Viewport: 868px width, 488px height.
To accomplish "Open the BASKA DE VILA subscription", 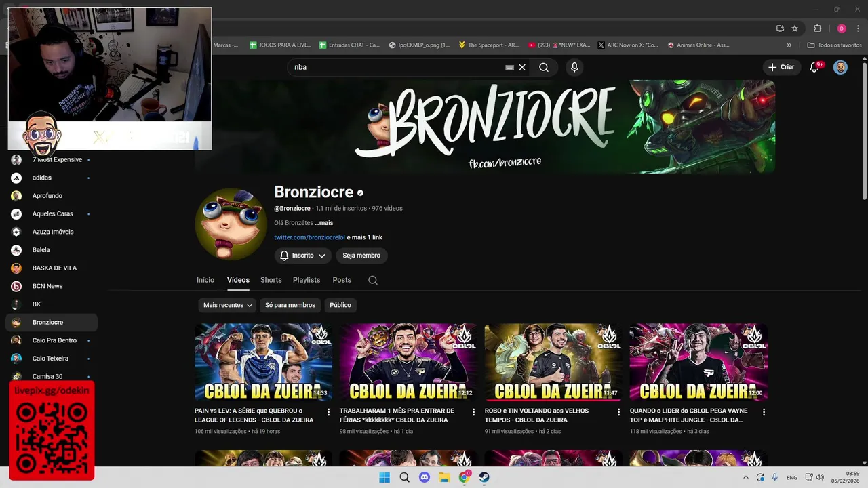I will pyautogui.click(x=52, y=268).
